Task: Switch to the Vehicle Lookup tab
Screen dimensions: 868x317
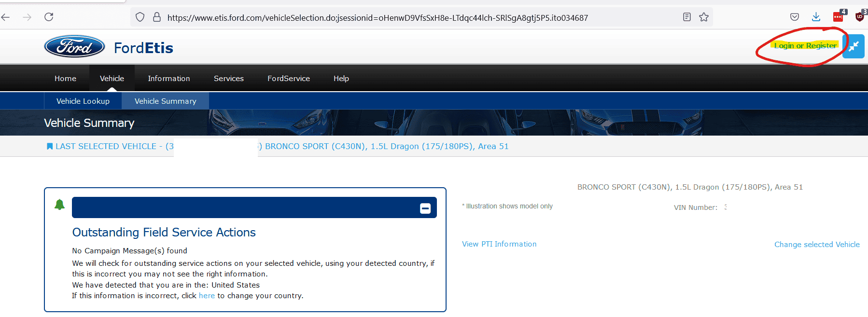Action: pyautogui.click(x=83, y=101)
